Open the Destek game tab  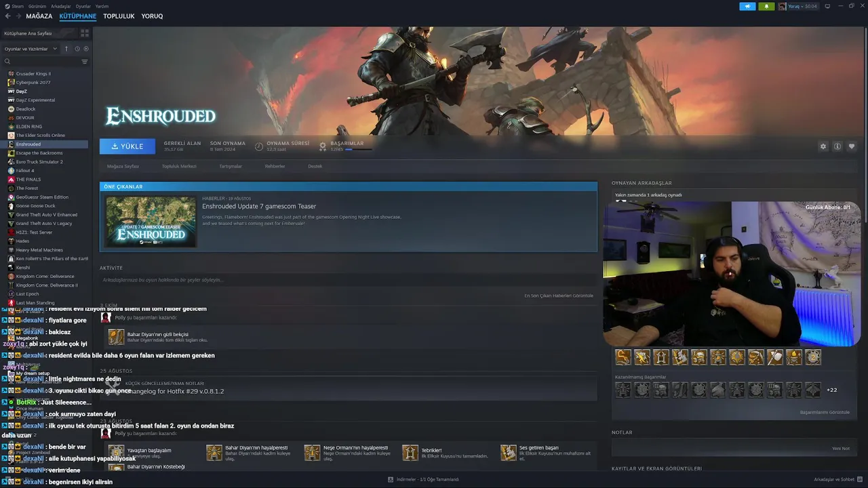pyautogui.click(x=315, y=166)
